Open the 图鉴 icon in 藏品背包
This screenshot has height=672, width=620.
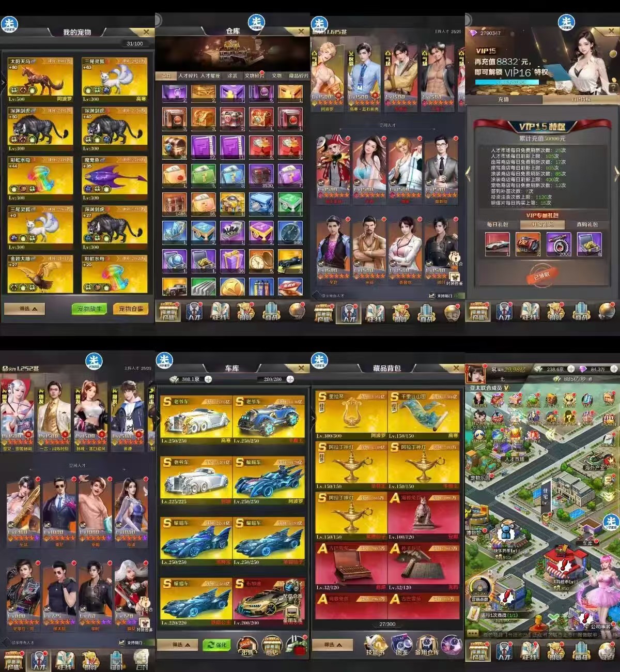(x=401, y=645)
